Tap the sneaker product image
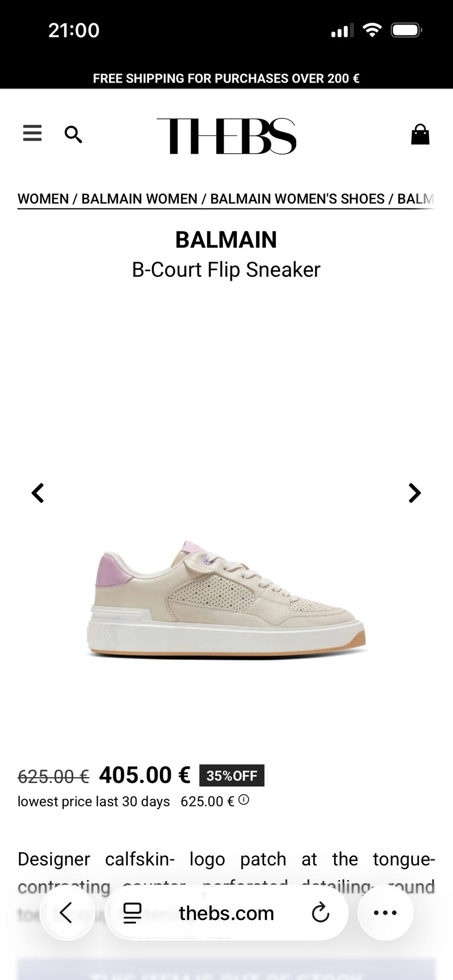 226,600
